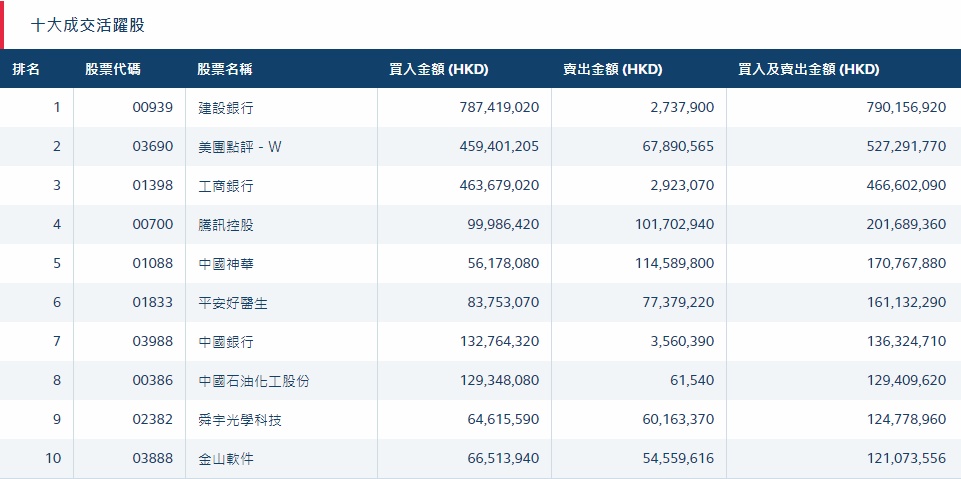Select buy amount 64,615,590
The image size is (961, 479).
[504, 420]
